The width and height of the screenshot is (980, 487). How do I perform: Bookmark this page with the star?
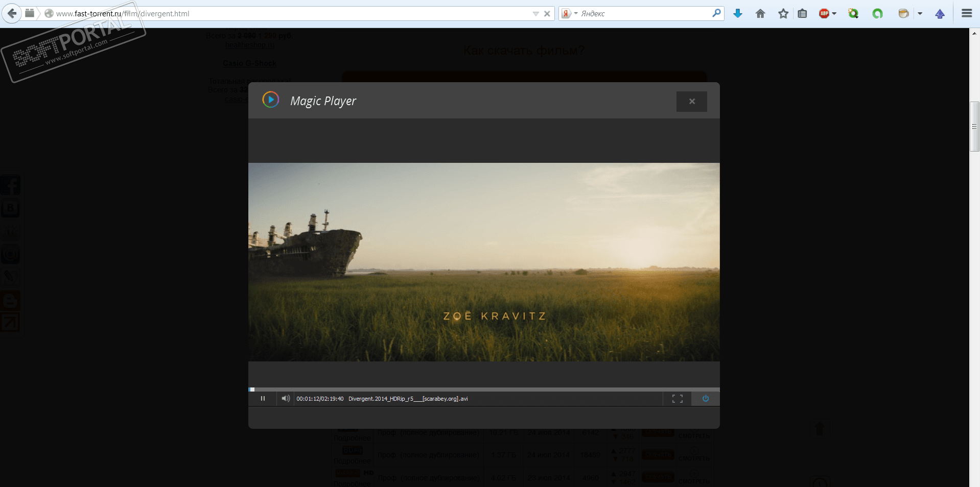tap(783, 14)
